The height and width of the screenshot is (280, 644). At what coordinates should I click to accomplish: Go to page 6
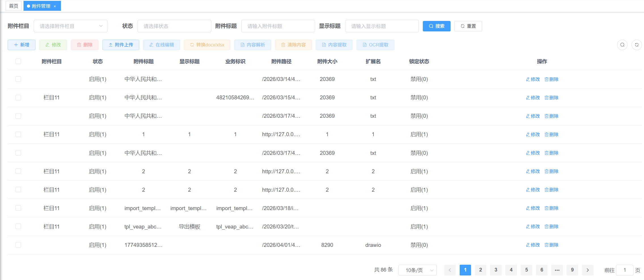pyautogui.click(x=542, y=270)
